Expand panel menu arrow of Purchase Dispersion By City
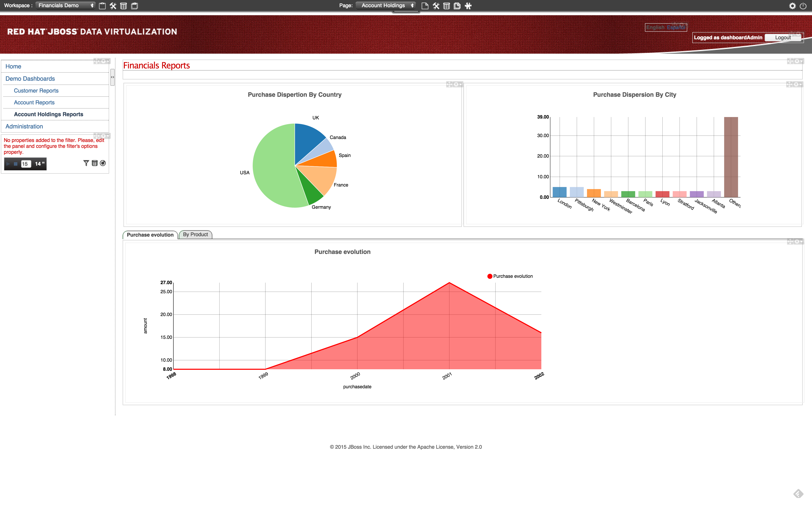This screenshot has height=507, width=812. click(801, 84)
